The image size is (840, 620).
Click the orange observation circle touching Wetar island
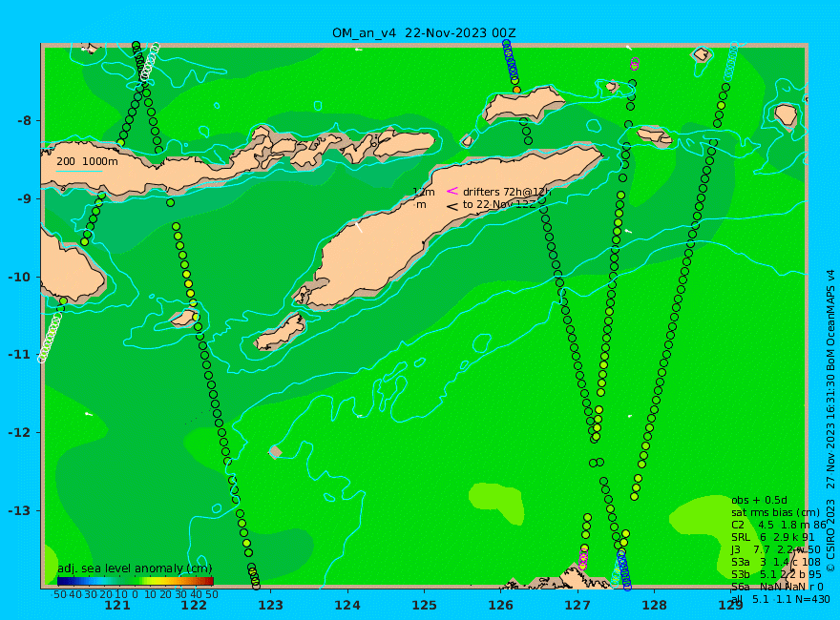click(516, 90)
